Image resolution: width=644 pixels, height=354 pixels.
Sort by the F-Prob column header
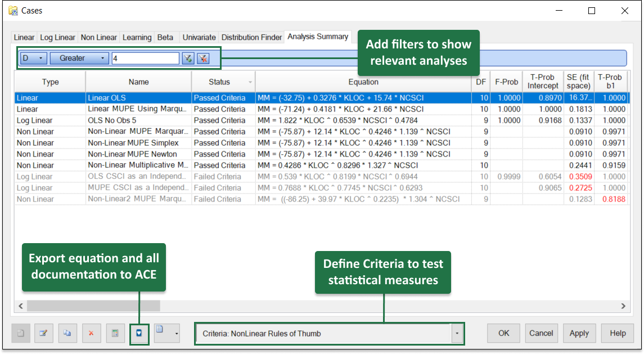click(x=506, y=82)
